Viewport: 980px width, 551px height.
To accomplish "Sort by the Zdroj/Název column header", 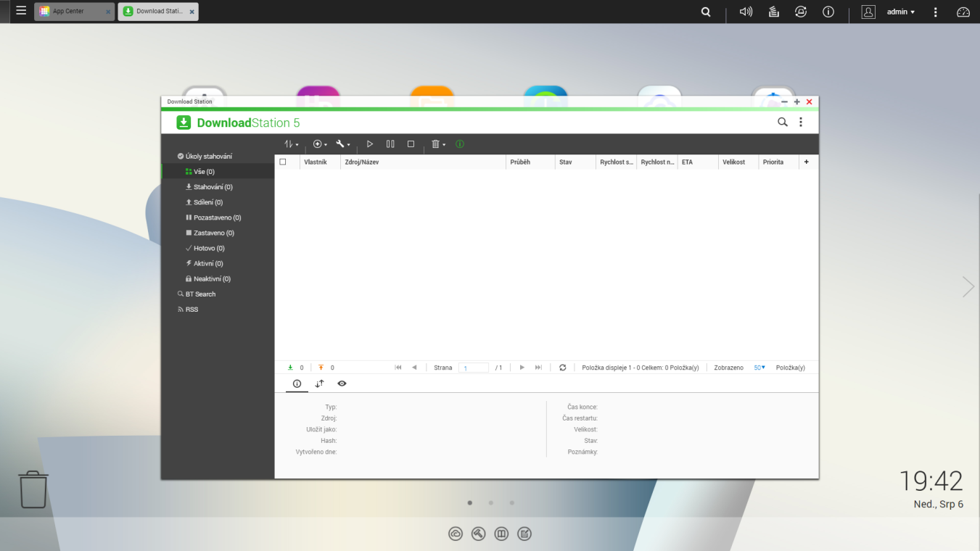I will point(423,162).
